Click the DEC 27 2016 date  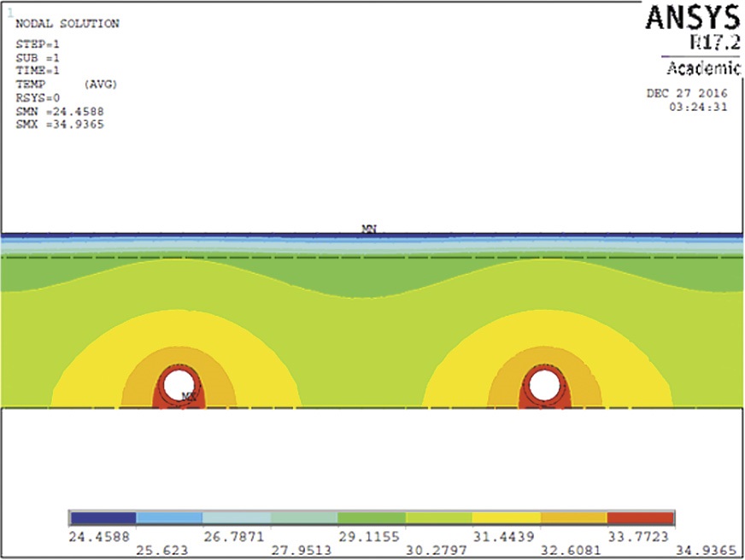[x=687, y=93]
